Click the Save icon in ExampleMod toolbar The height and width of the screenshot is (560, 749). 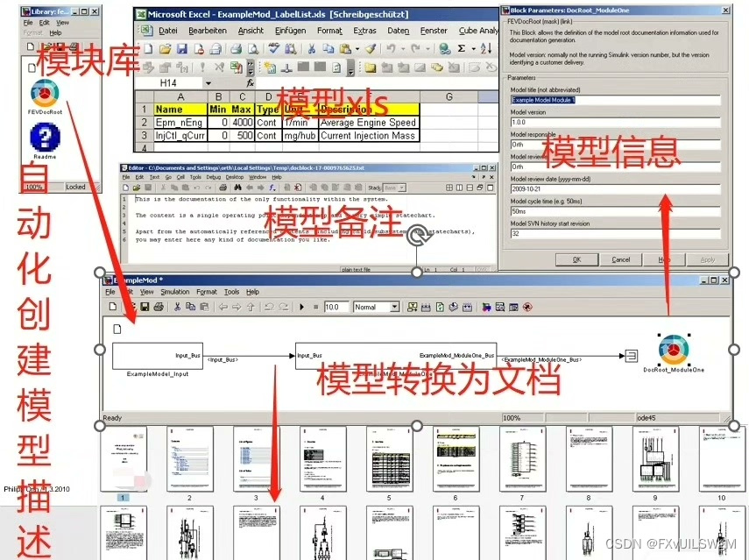click(145, 307)
